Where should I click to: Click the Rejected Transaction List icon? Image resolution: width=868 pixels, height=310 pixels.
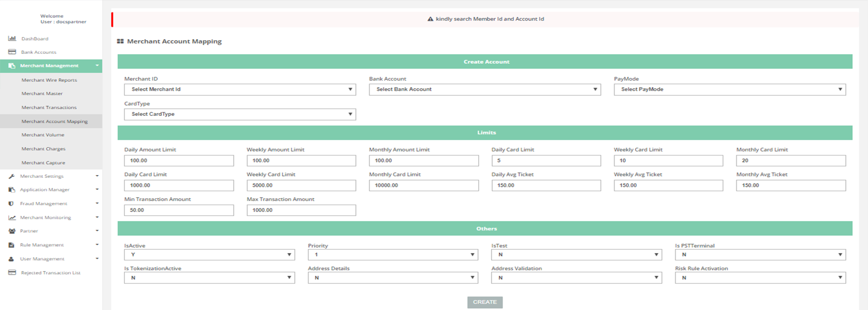[x=12, y=273]
